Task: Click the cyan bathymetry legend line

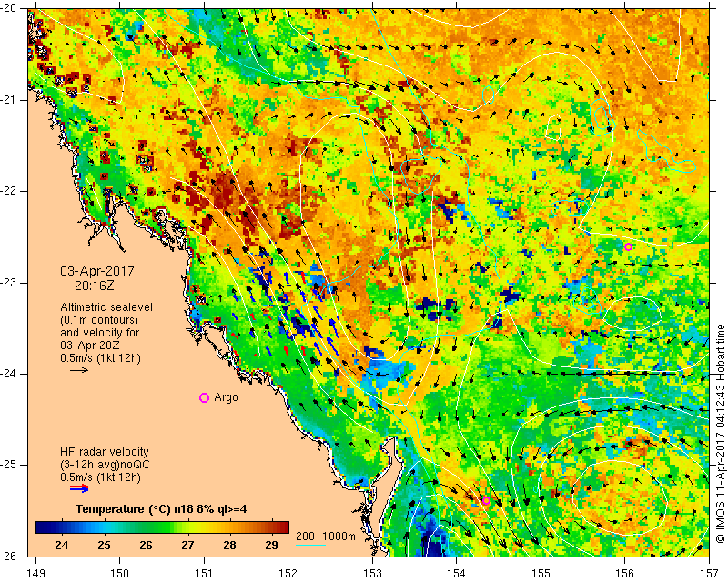Action: pos(310,545)
